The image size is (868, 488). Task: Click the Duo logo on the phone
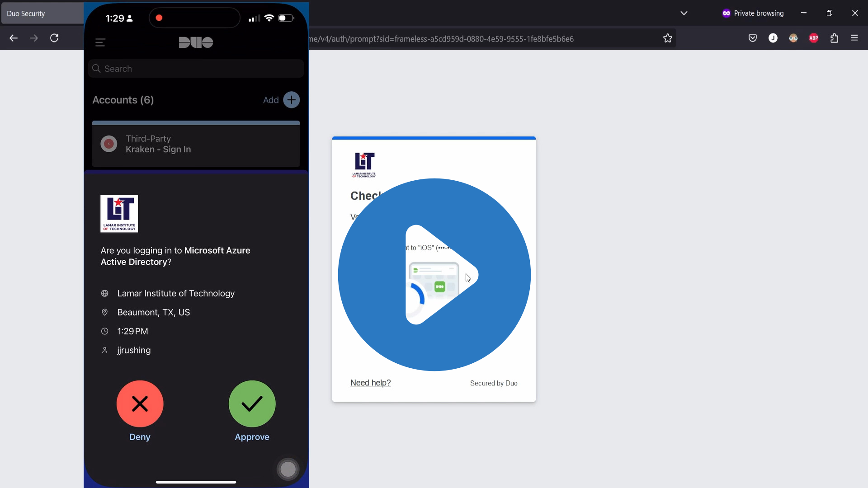(x=196, y=42)
